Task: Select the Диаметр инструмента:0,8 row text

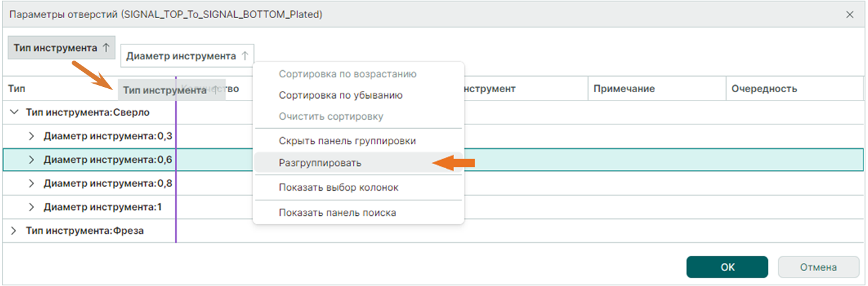Action: tap(108, 184)
